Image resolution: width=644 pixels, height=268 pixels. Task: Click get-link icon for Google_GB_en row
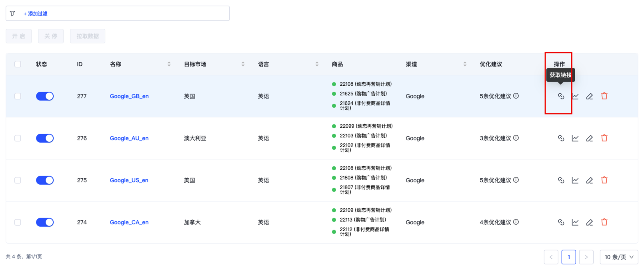(x=561, y=96)
